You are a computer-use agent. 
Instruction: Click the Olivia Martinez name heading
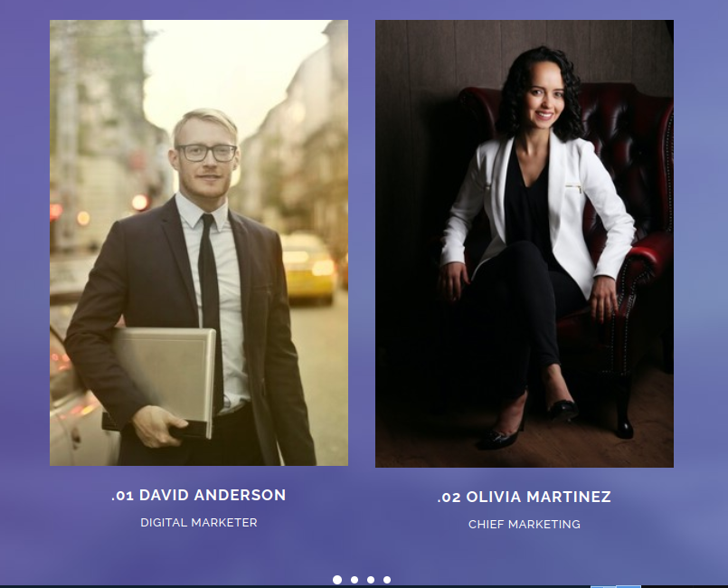pyautogui.click(x=538, y=497)
